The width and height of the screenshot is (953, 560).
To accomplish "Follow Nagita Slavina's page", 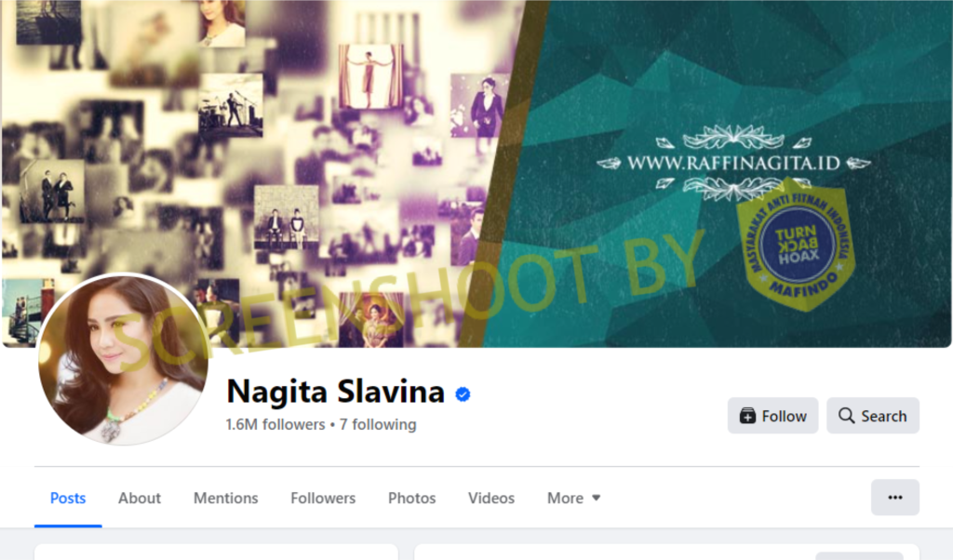I will [772, 416].
